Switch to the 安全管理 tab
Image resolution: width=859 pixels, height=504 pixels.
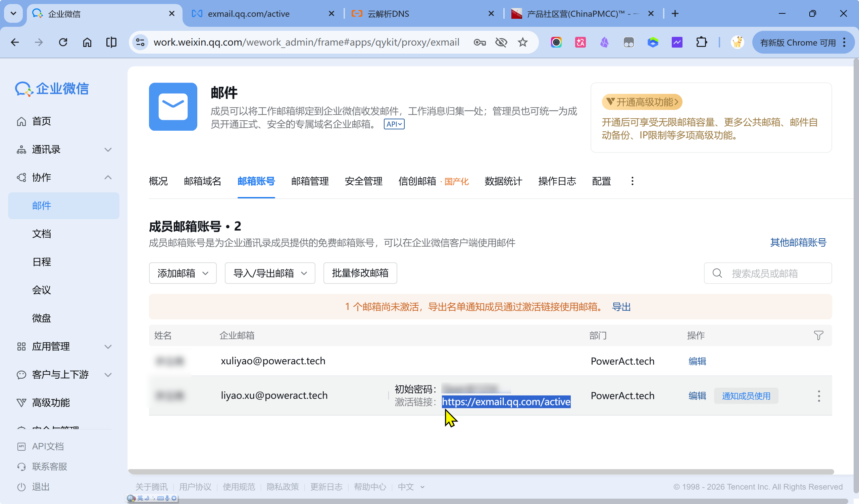[363, 181]
